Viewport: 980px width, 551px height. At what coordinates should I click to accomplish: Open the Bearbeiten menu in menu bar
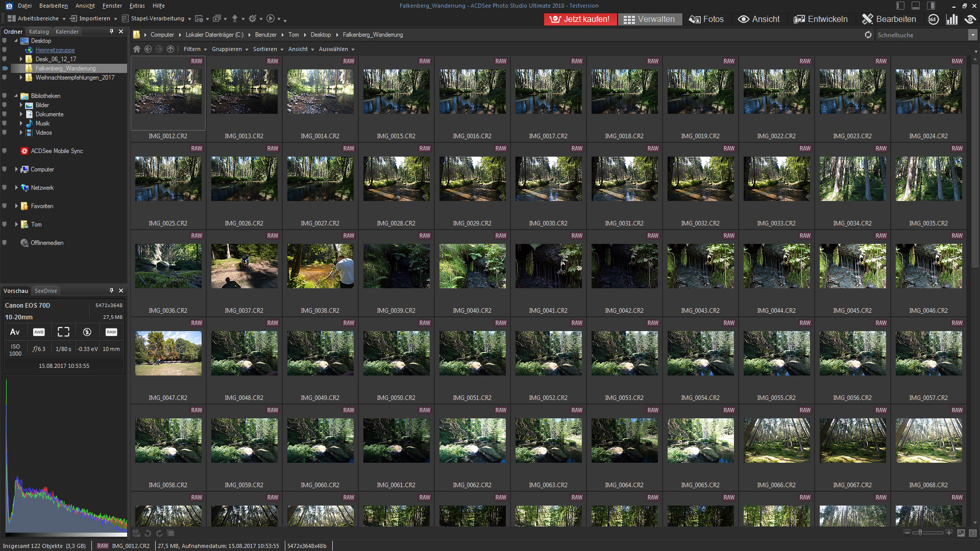click(54, 6)
